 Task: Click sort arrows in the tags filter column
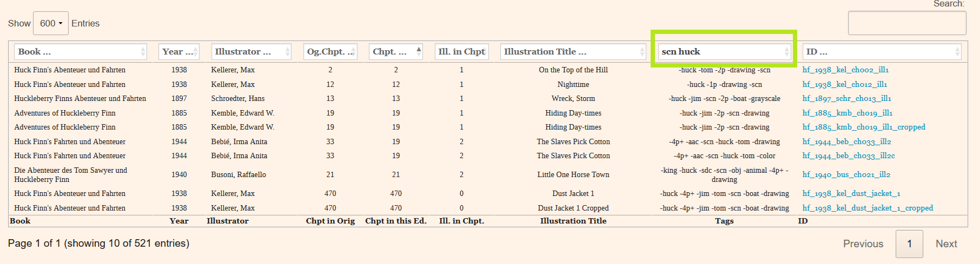(x=787, y=52)
